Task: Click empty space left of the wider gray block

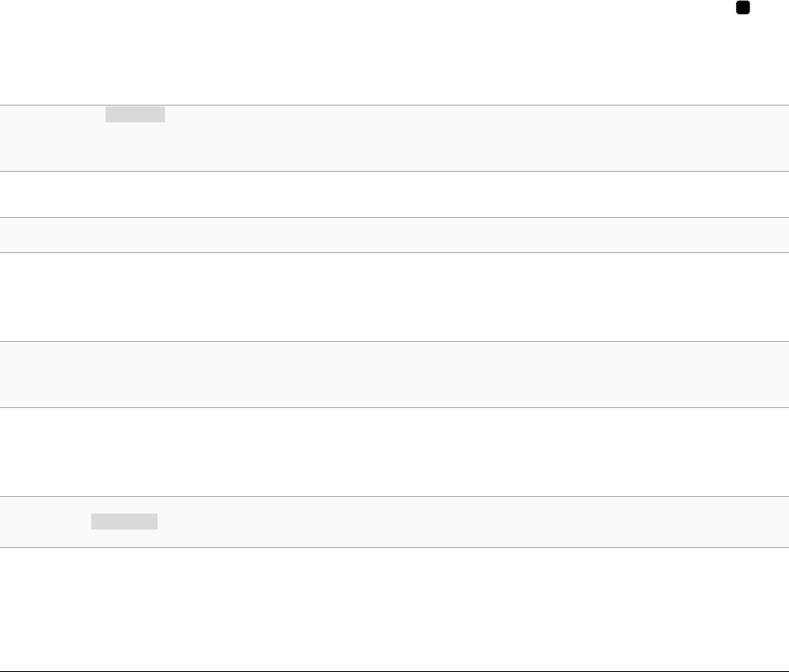Action: tap(45, 521)
